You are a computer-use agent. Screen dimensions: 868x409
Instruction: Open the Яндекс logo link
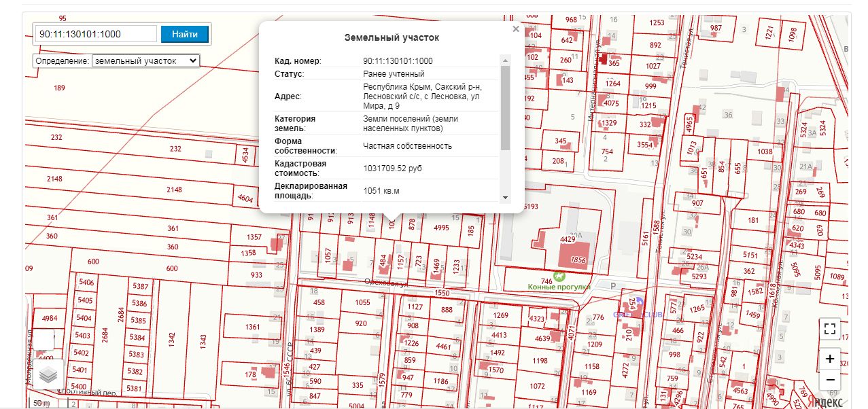click(x=829, y=402)
